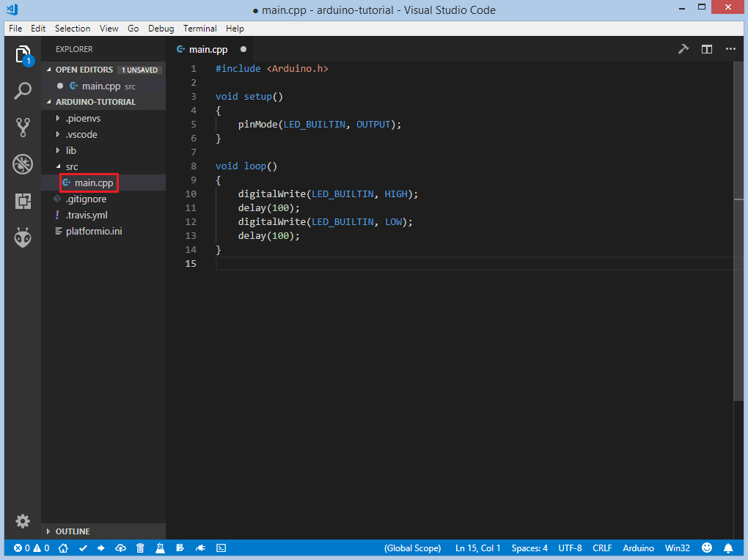Viewport: 748px width, 560px height.
Task: Select main.cpp under the src folder
Action: tap(94, 183)
